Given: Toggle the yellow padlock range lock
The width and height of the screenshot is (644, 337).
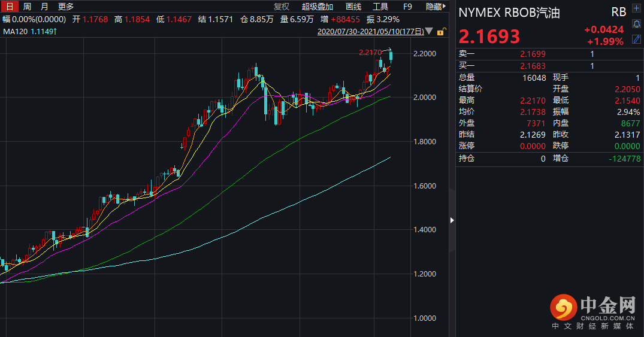Looking at the screenshot, I should point(441,32).
